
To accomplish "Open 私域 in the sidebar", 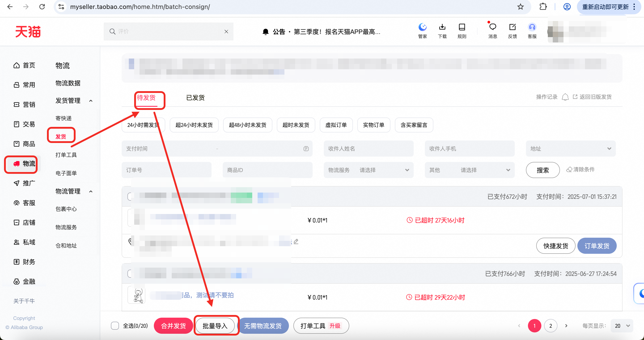I will (24, 242).
